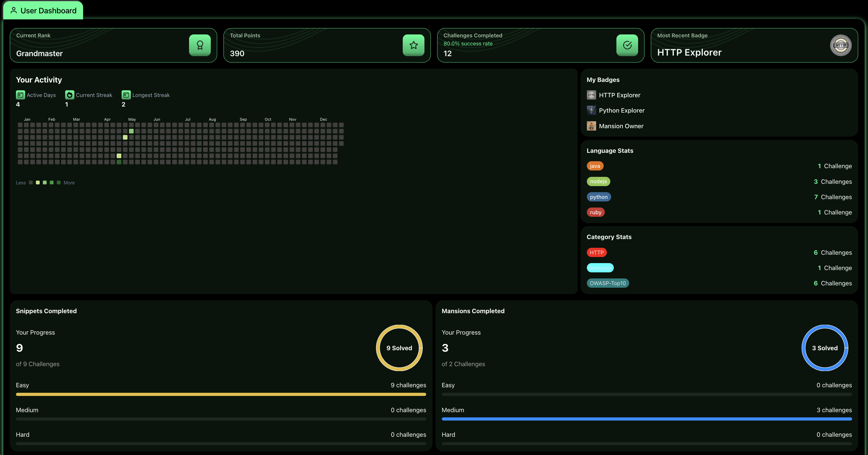Click the 'Your Activity' heading
The height and width of the screenshot is (455, 868).
[39, 80]
